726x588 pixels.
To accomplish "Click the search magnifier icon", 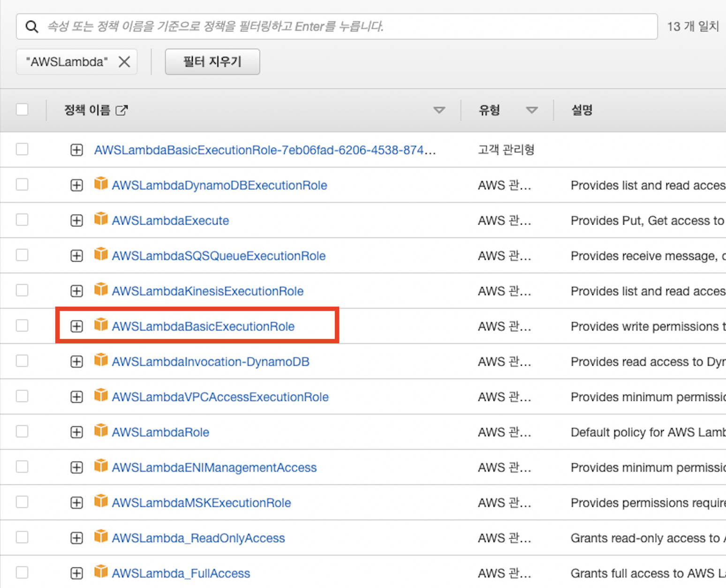I will 31,27.
